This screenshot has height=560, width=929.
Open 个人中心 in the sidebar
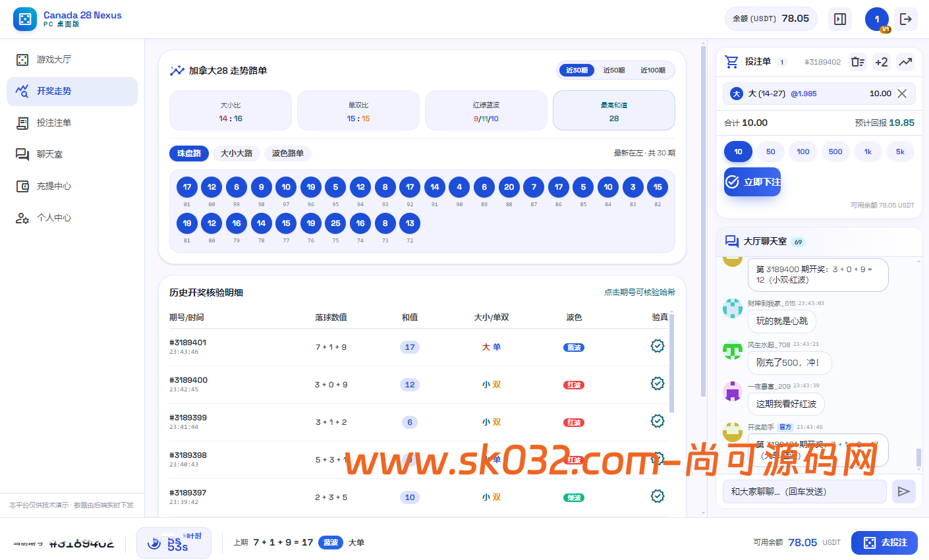(72, 217)
